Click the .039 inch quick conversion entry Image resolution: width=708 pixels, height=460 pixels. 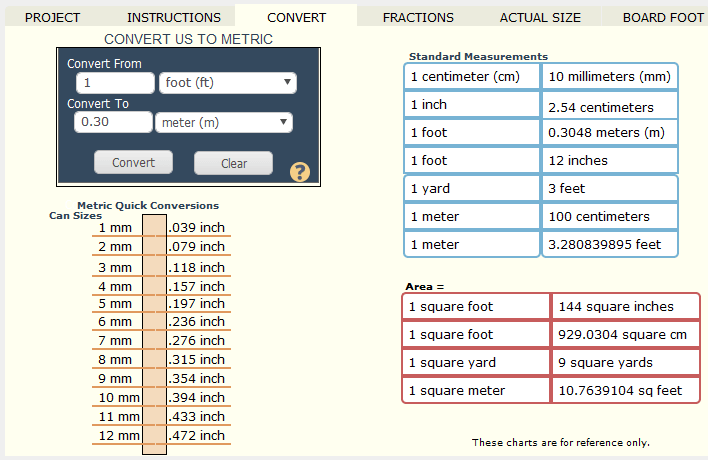[x=197, y=227]
